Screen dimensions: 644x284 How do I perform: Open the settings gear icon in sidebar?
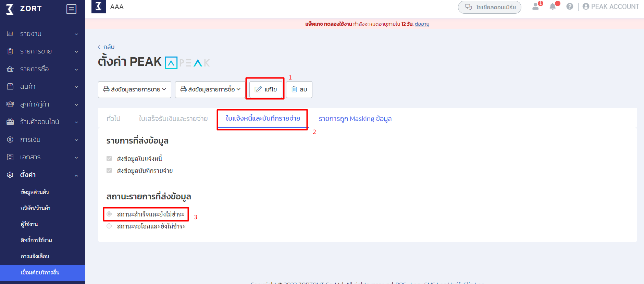10,175
